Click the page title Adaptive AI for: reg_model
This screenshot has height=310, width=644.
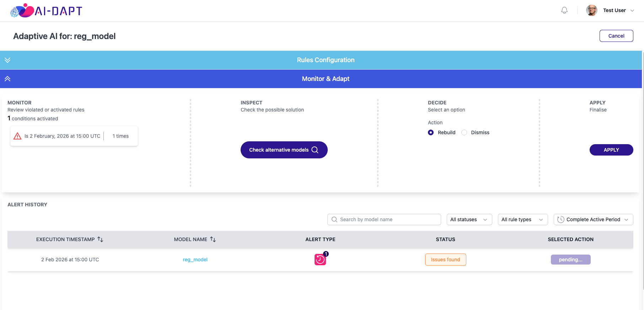tap(64, 36)
